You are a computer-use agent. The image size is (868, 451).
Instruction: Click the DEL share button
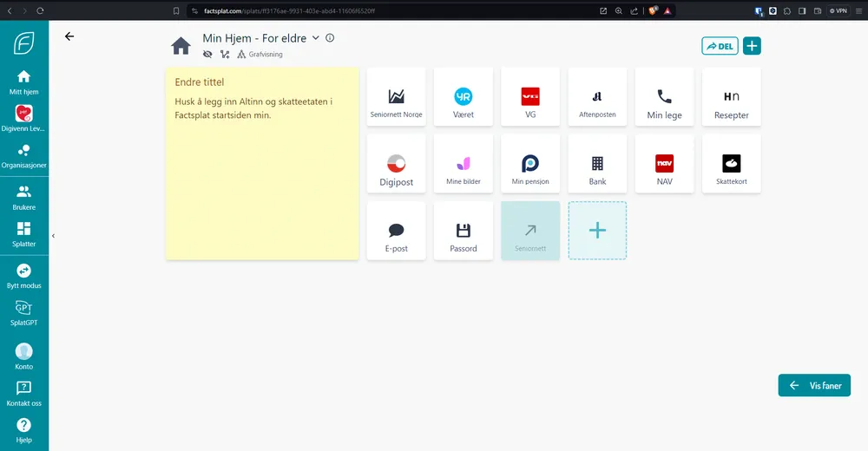(x=720, y=46)
